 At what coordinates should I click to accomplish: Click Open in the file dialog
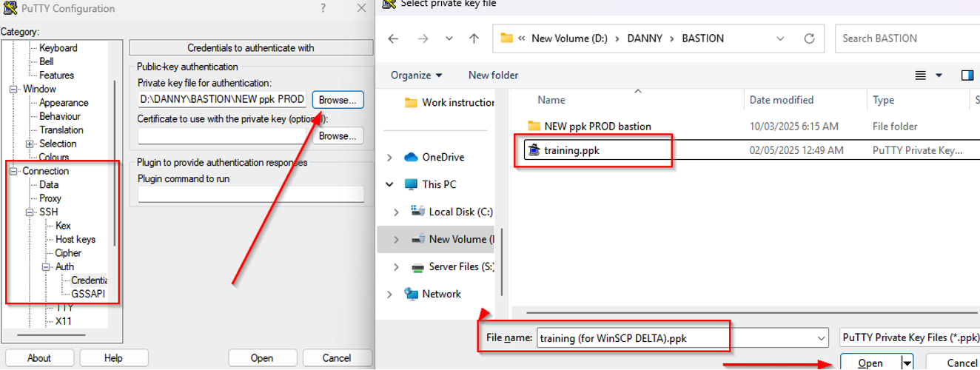coord(870,363)
